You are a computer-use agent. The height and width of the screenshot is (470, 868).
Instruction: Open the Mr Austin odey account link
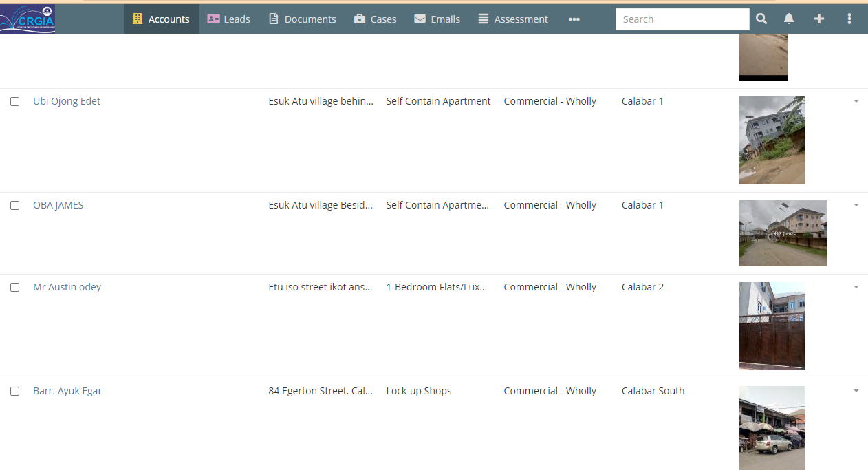point(67,287)
